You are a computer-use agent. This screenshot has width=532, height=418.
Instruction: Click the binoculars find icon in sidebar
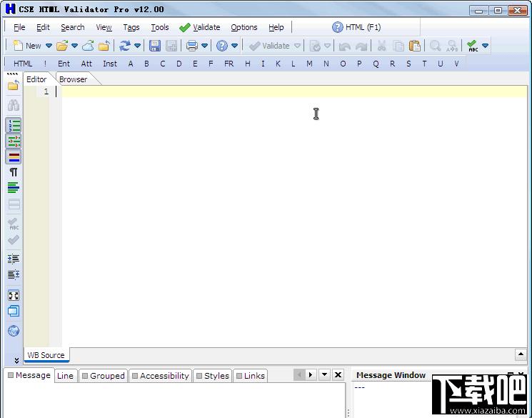click(14, 105)
